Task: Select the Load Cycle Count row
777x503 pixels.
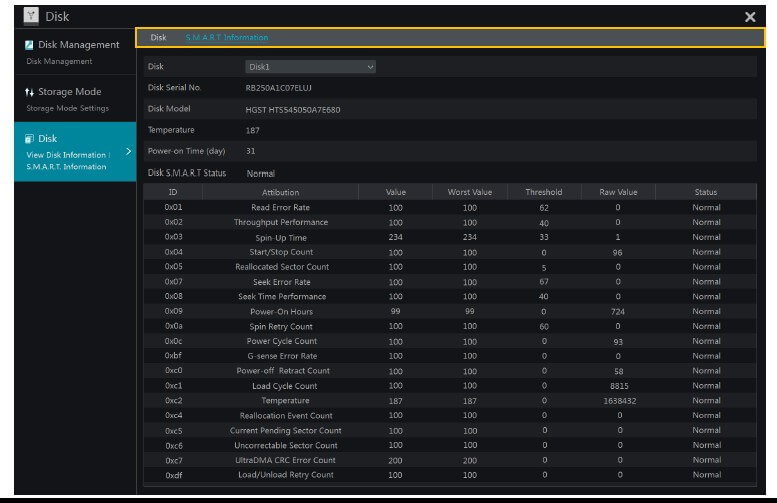Action: tap(450, 386)
